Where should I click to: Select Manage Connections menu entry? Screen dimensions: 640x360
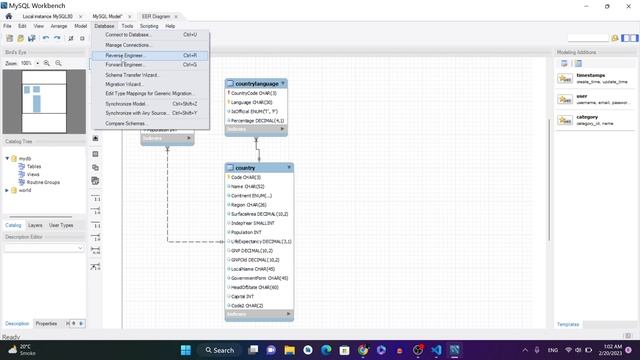coord(150,45)
